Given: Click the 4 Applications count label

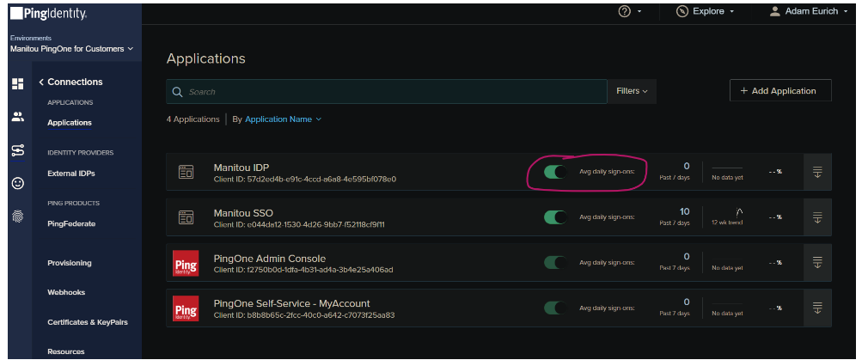Looking at the screenshot, I should pyautogui.click(x=193, y=119).
